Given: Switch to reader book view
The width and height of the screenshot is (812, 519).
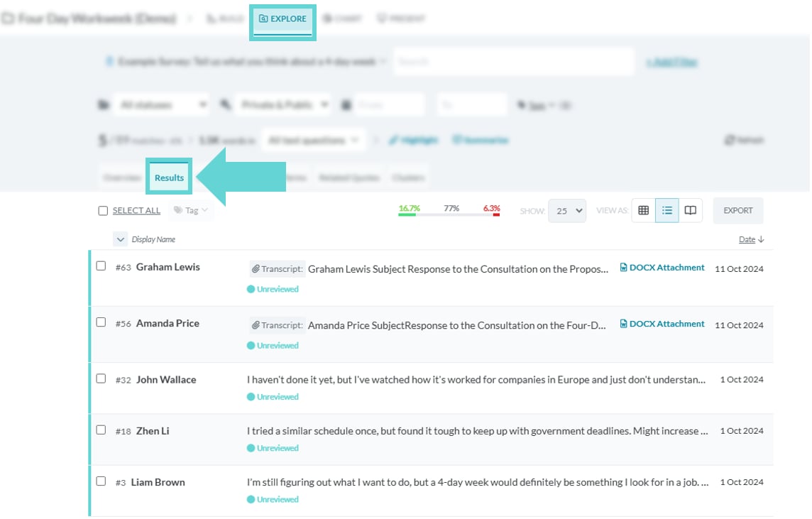Looking at the screenshot, I should [691, 210].
